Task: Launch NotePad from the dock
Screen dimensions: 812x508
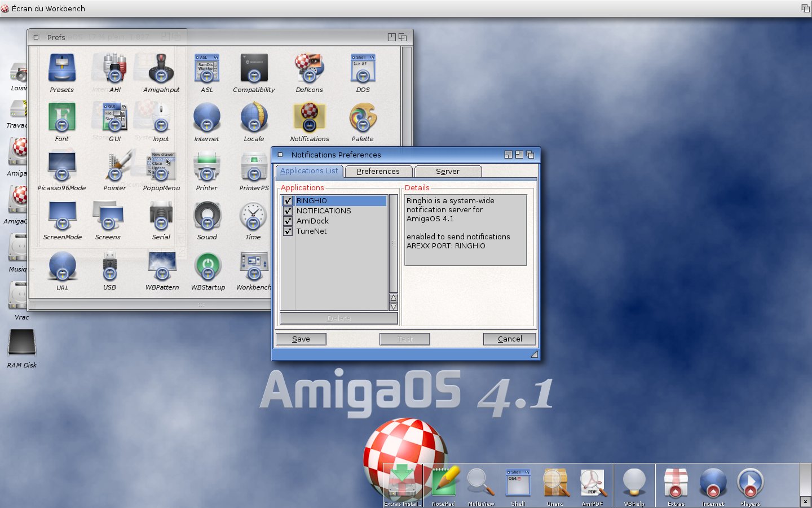Action: coord(443,483)
